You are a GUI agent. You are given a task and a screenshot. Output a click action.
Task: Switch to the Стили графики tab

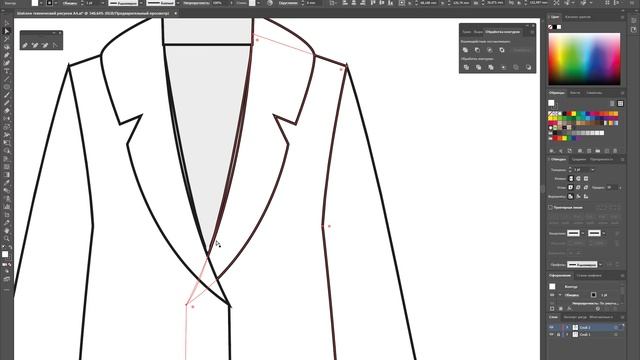point(589,276)
